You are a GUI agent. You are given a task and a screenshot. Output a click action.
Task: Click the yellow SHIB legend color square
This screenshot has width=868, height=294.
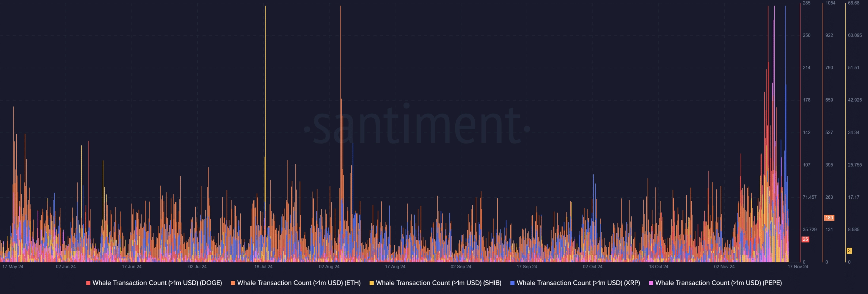point(372,283)
